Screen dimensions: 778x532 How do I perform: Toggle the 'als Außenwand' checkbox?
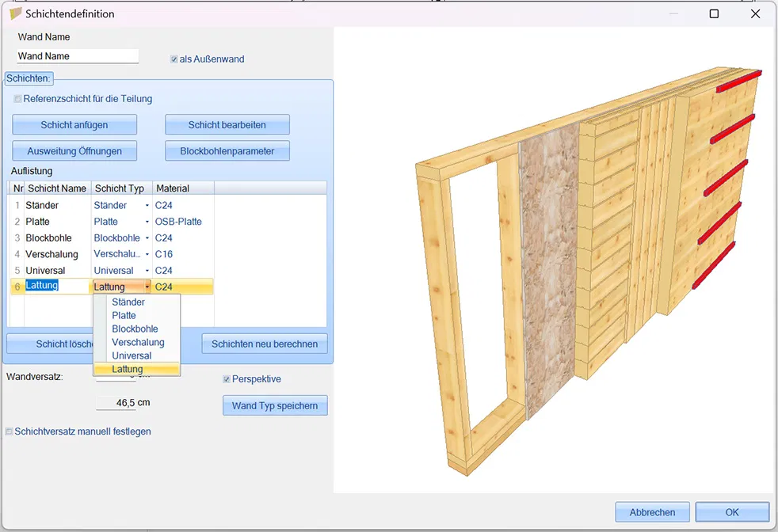point(174,59)
